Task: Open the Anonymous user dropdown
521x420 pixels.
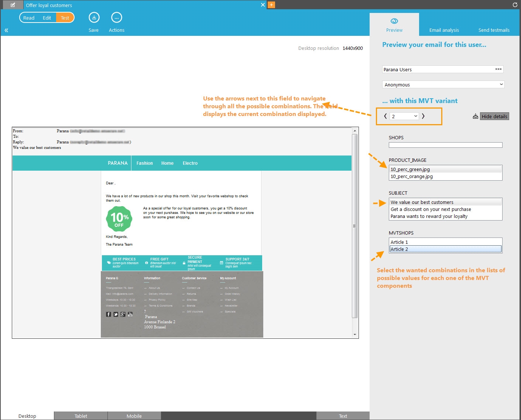Action: pyautogui.click(x=443, y=85)
